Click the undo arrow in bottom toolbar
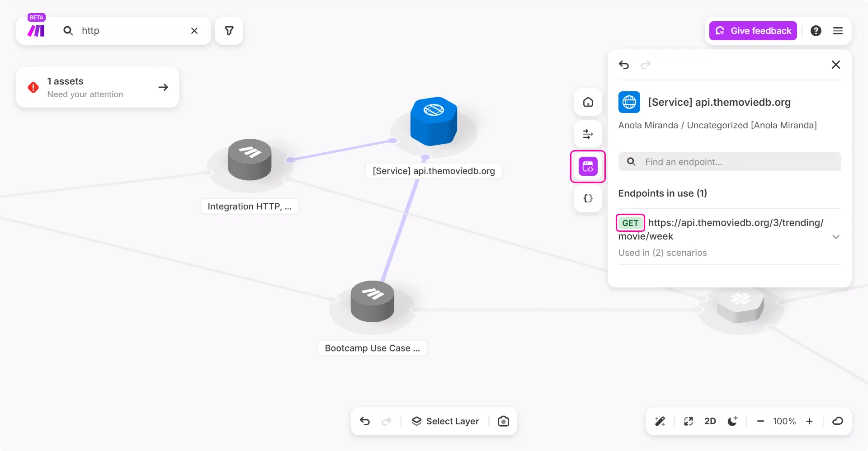Screen dimensions: 868x451 365,421
